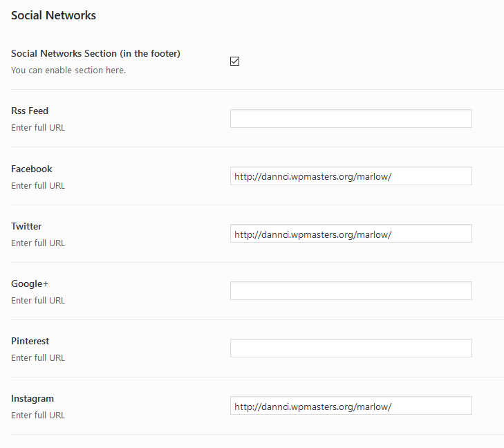Click 'Enter full URL' hint under Facebook

38,185
